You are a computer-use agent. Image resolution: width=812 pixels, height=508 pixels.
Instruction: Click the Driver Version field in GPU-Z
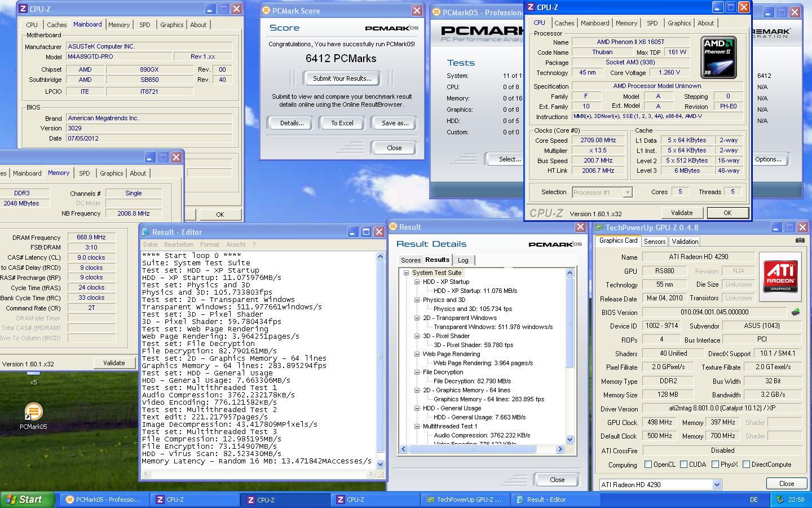pyautogui.click(x=722, y=408)
